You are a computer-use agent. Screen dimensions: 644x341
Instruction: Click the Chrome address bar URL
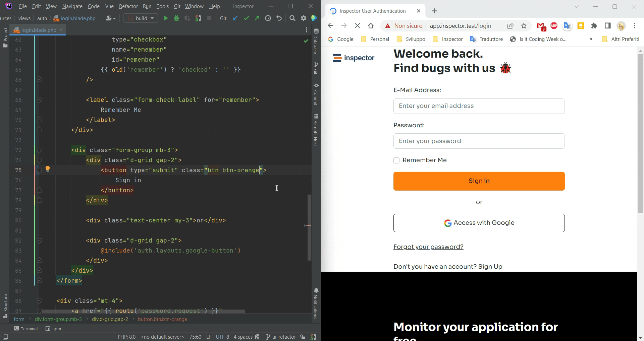click(x=460, y=26)
